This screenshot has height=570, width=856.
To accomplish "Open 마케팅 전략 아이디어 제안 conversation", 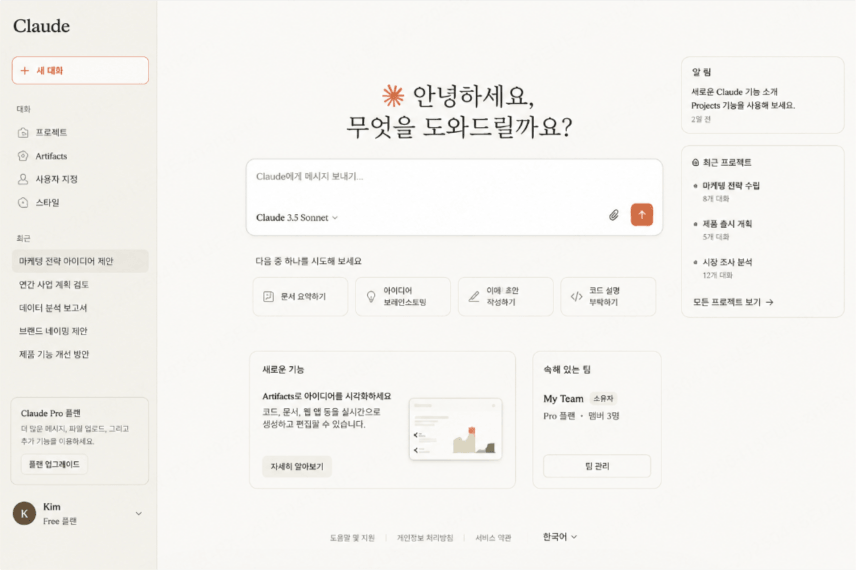I will pyautogui.click(x=80, y=261).
